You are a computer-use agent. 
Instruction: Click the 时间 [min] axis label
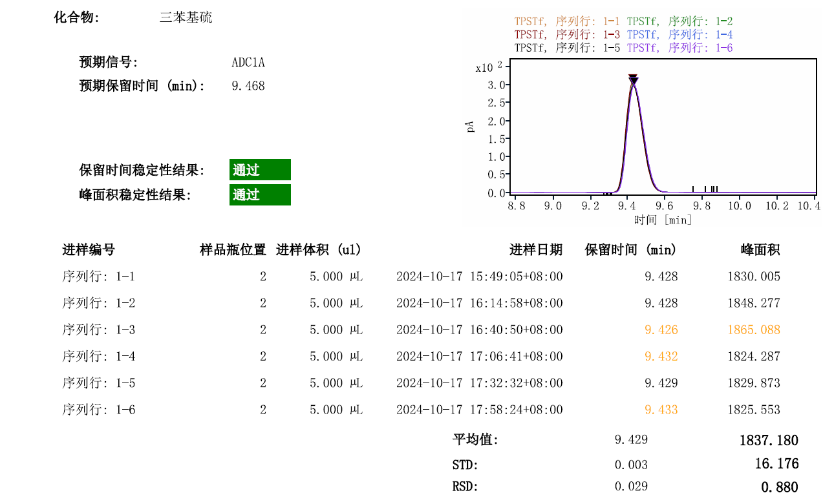click(x=663, y=220)
